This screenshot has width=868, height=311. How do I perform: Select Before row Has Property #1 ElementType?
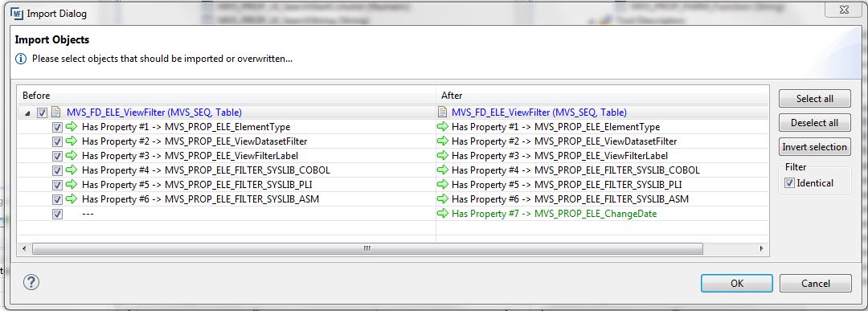point(186,127)
